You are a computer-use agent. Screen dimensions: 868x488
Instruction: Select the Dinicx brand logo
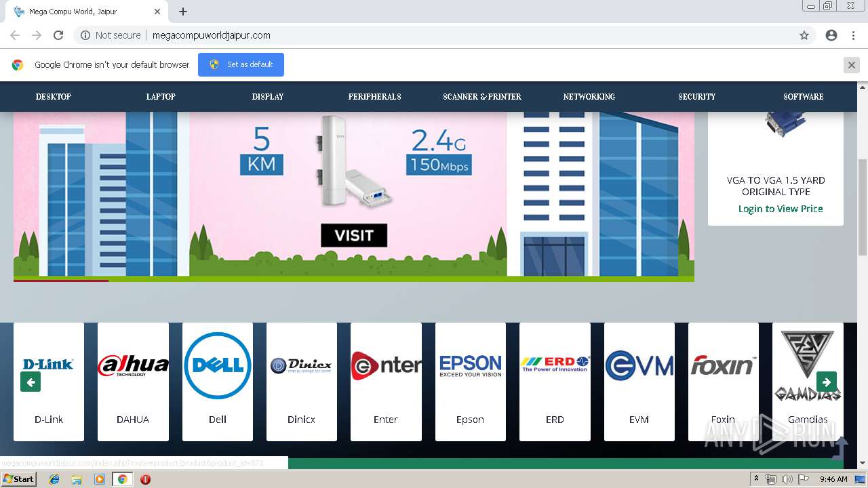coord(302,366)
